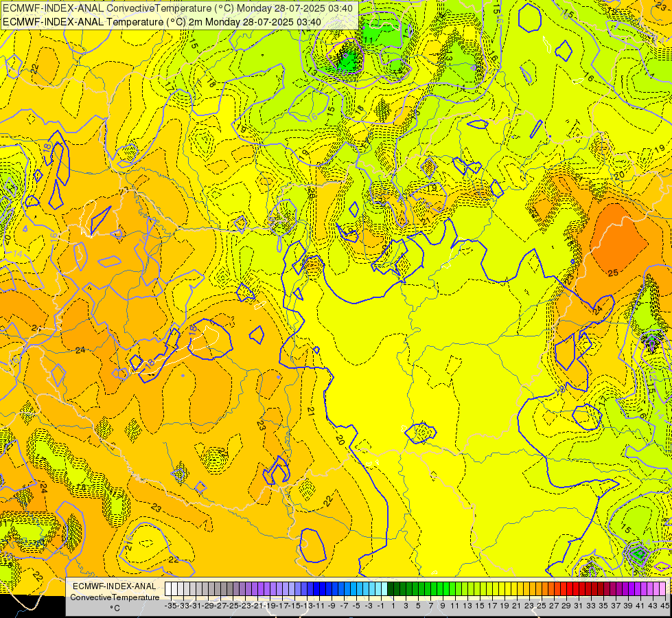The width and height of the screenshot is (672, 618).
Task: Click the -19 value on the legend scale
Action: click(270, 606)
